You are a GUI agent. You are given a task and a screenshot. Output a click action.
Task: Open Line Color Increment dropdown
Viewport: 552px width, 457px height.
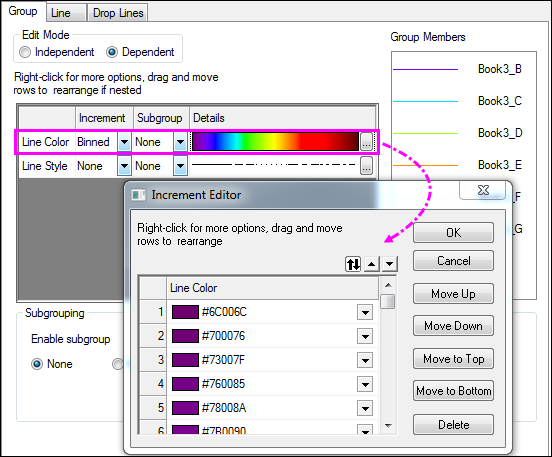pos(124,142)
